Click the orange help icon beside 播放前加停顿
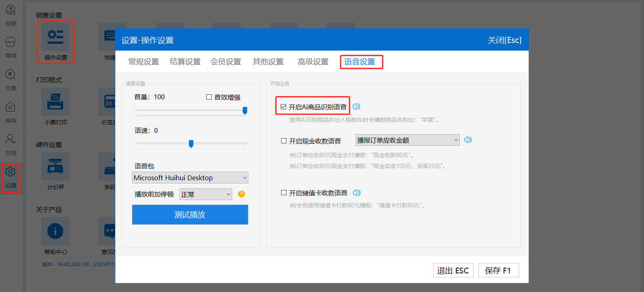The width and height of the screenshot is (644, 292). click(241, 194)
